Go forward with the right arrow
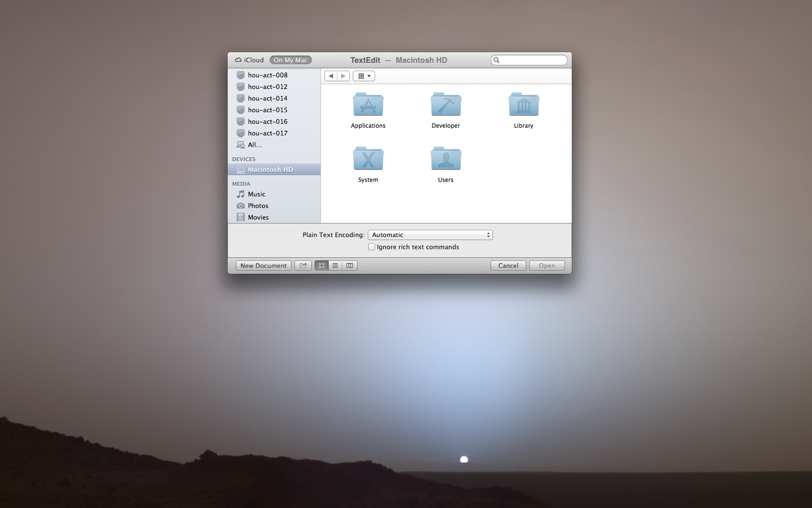 [344, 76]
